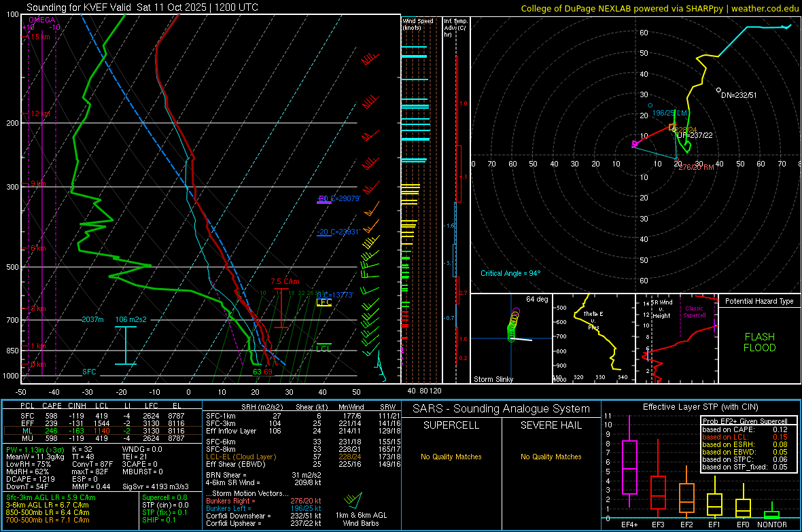Viewport: 802px width, 532px height.
Task: Click the 'ConvT = 87F' value
Action: (92, 464)
